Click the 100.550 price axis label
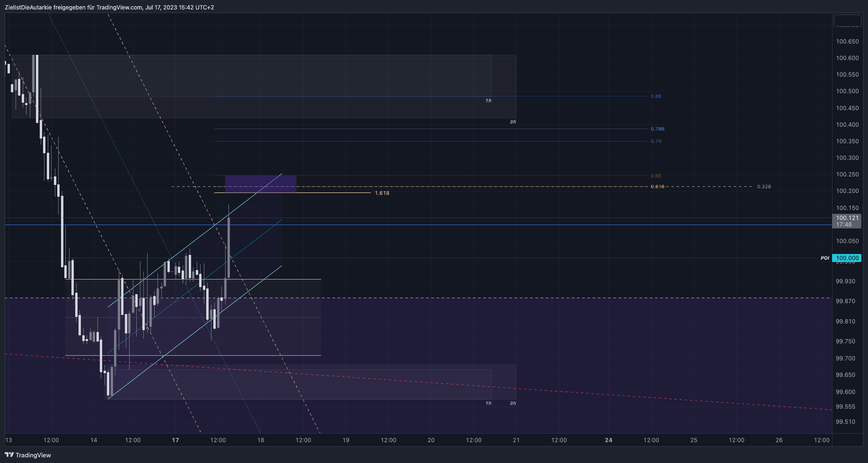Screen dimensions: 868x463 click(847, 75)
